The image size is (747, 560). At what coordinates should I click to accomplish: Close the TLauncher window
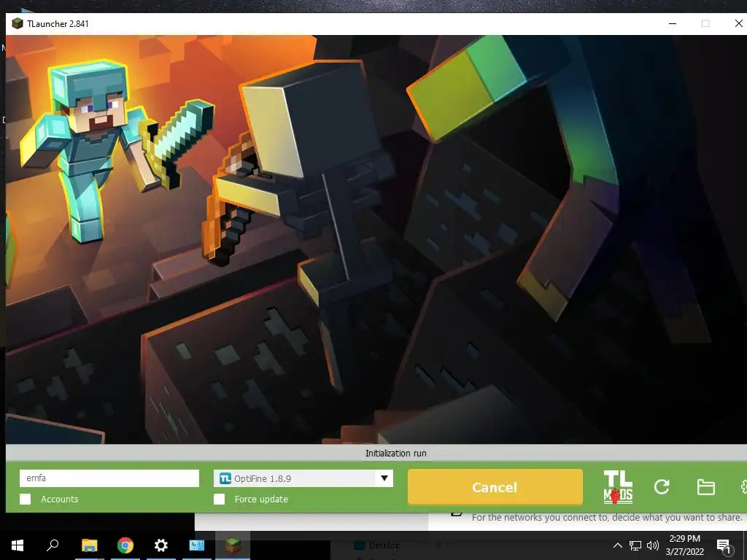(738, 23)
